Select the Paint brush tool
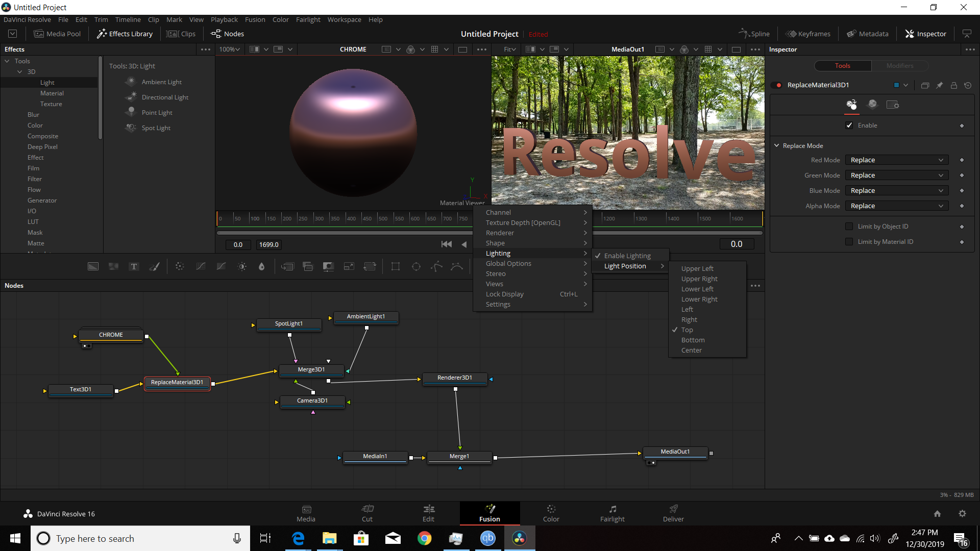Image resolution: width=980 pixels, height=551 pixels. pyautogui.click(x=154, y=266)
